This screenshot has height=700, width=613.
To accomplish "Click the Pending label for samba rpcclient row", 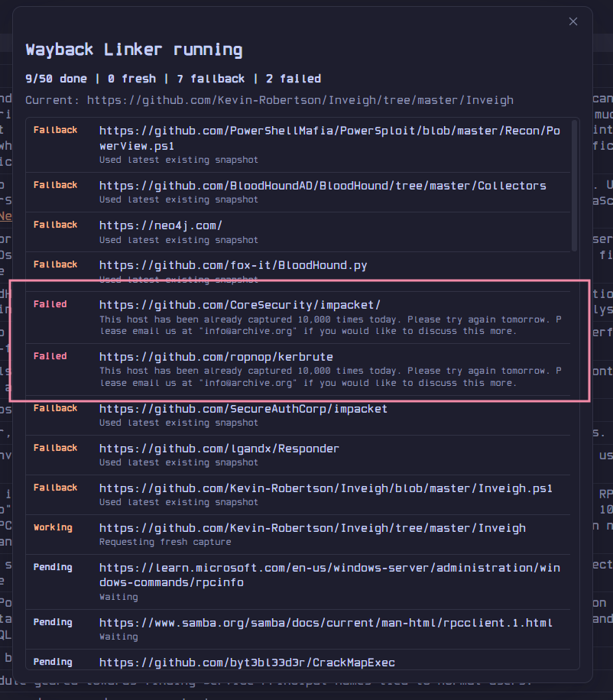I will (x=53, y=622).
